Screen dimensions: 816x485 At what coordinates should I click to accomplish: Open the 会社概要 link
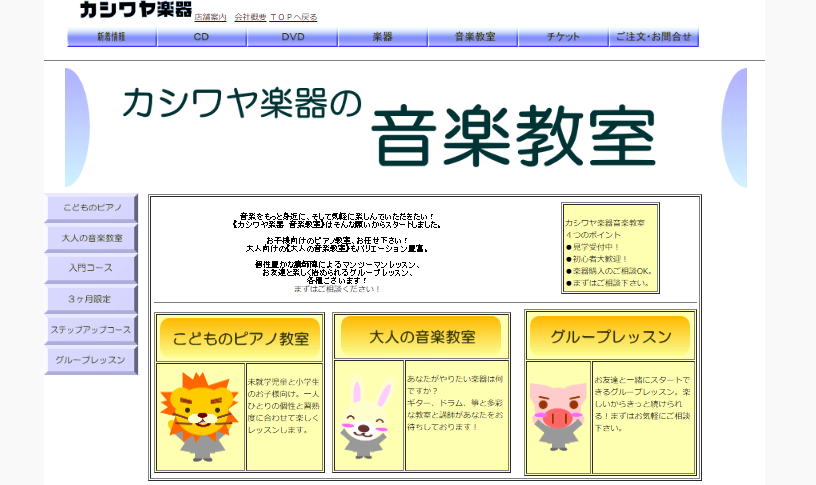coord(250,18)
